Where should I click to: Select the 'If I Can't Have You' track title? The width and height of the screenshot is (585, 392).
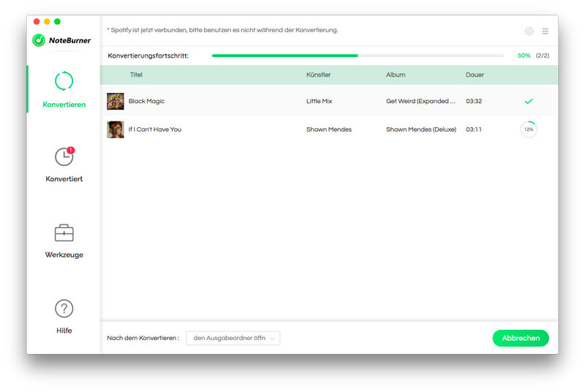point(155,129)
